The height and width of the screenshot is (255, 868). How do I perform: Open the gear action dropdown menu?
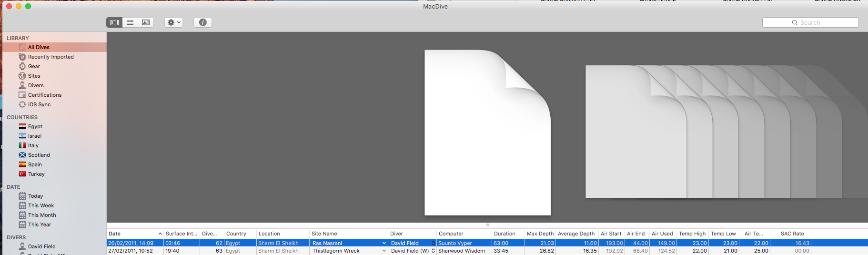173,22
